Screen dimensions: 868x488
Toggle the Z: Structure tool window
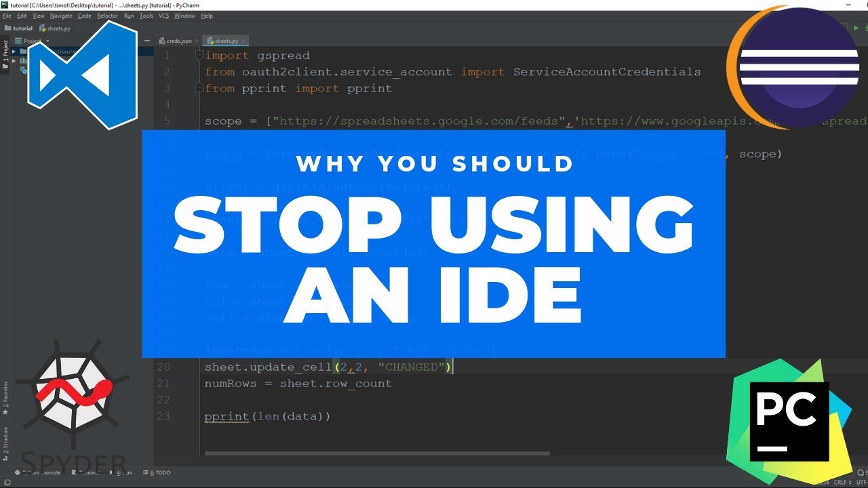(5, 443)
